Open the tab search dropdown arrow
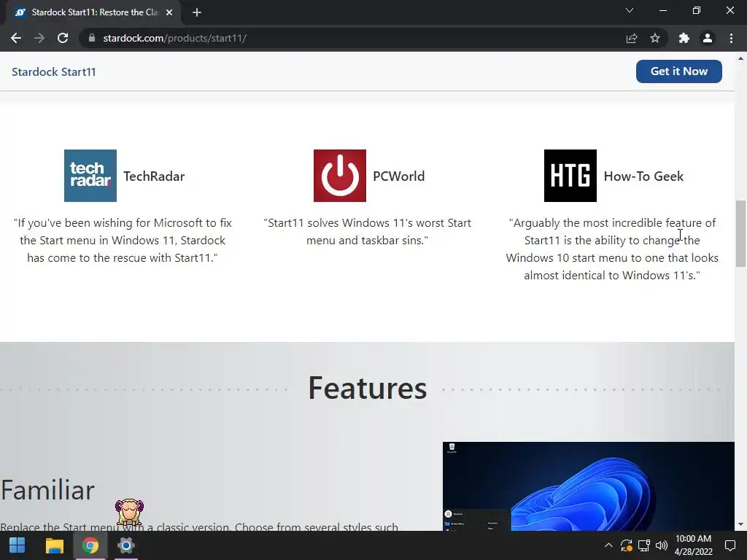This screenshot has width=747, height=560. pyautogui.click(x=630, y=10)
